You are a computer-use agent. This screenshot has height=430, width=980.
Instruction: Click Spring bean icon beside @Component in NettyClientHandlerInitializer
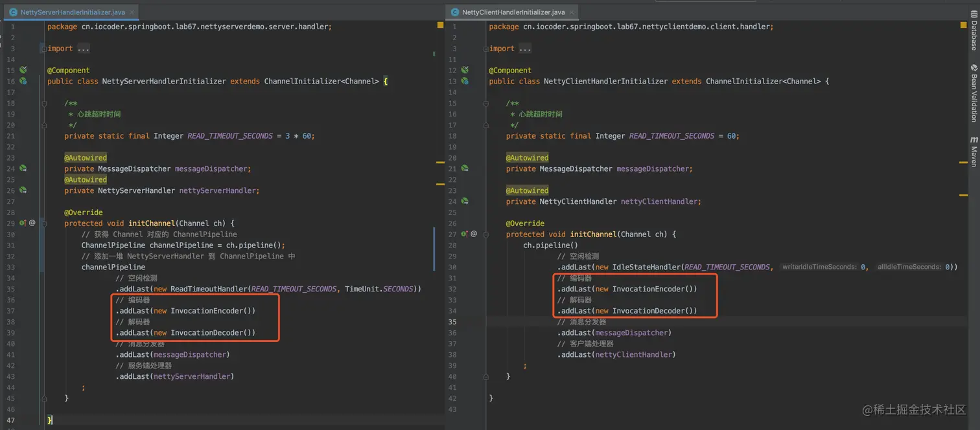[465, 70]
